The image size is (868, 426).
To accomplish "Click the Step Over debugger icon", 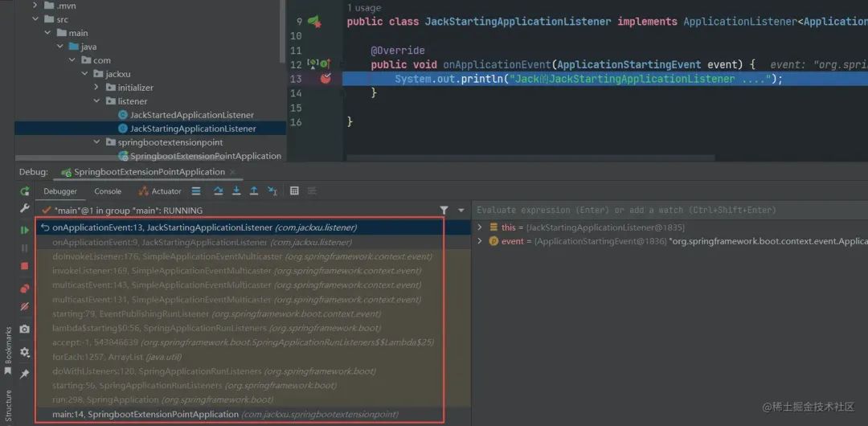I will click(x=219, y=191).
